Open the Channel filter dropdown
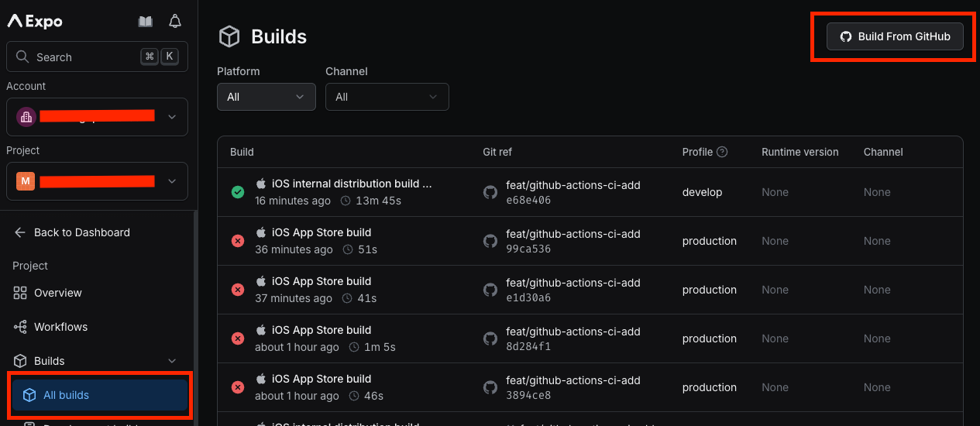980x426 pixels. tap(387, 97)
